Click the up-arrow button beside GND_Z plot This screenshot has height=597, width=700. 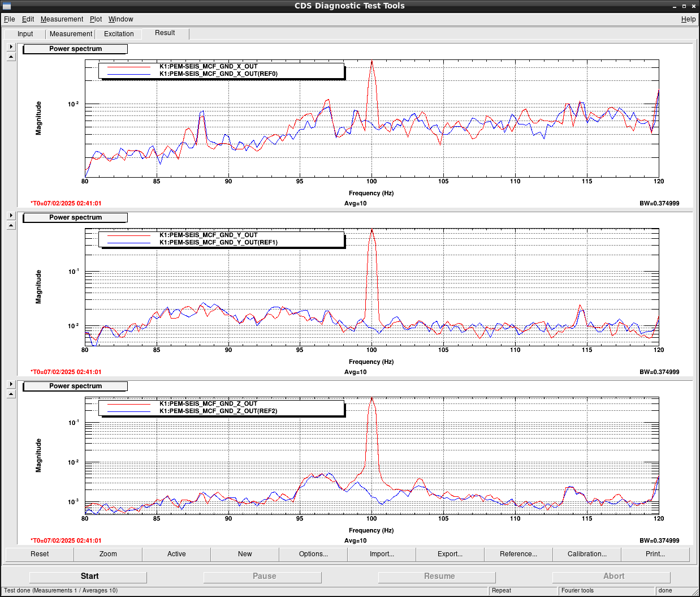(x=11, y=394)
